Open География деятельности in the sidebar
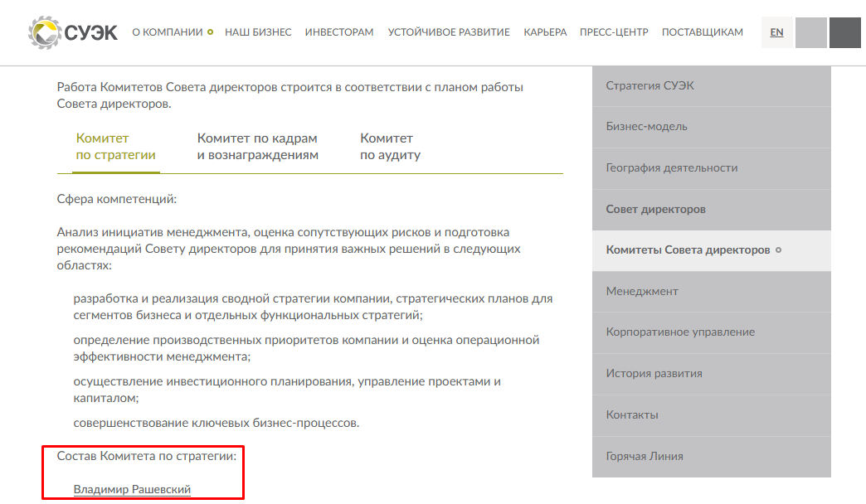The width and height of the screenshot is (866, 504). pos(712,168)
